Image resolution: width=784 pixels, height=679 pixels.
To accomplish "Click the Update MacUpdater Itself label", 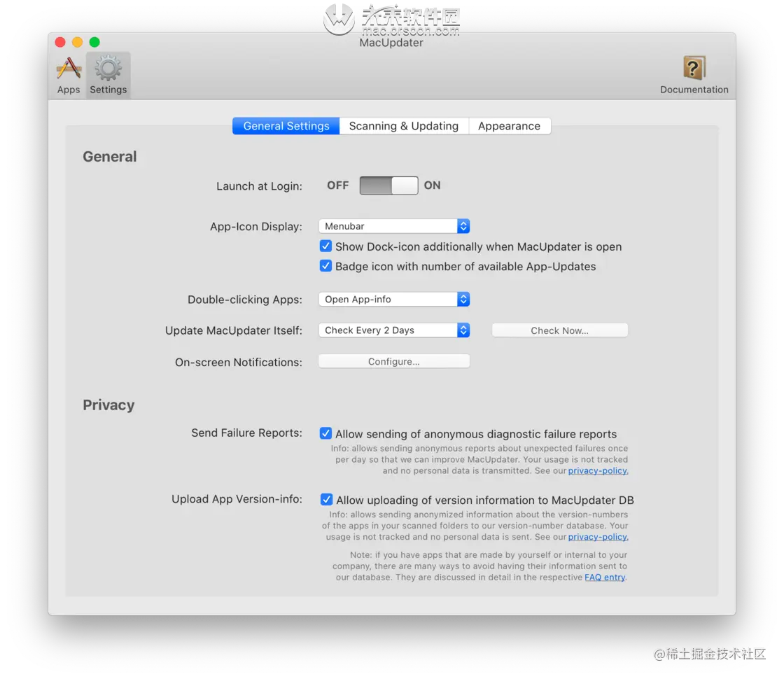I will [x=234, y=330].
